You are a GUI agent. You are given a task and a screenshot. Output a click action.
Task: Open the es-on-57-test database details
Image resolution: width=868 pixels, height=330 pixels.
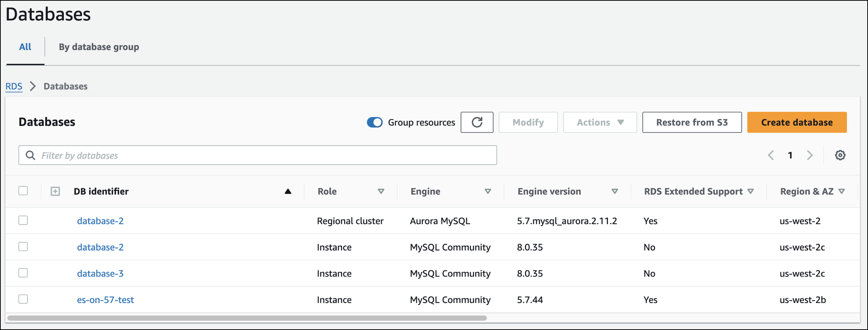click(105, 299)
